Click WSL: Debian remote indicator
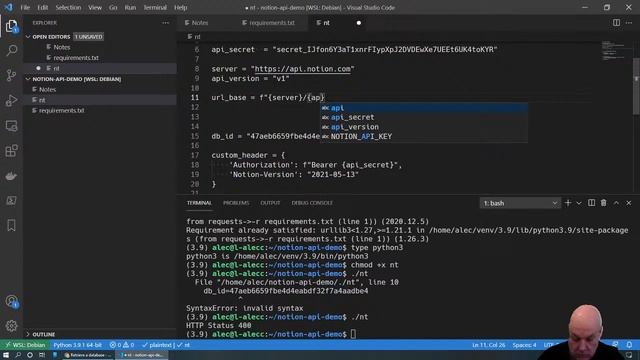640x360 pixels. tap(25, 345)
